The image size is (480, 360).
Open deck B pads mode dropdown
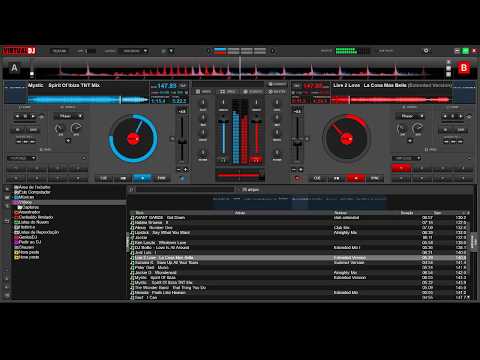406,158
